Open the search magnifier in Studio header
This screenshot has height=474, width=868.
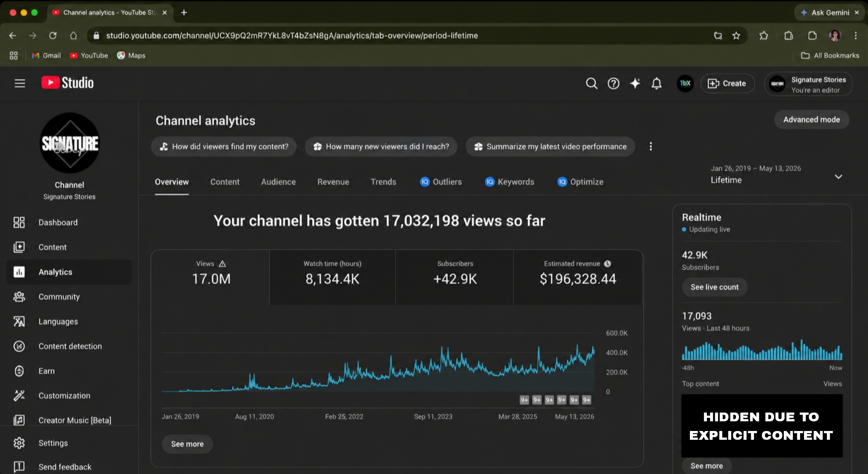pos(592,83)
